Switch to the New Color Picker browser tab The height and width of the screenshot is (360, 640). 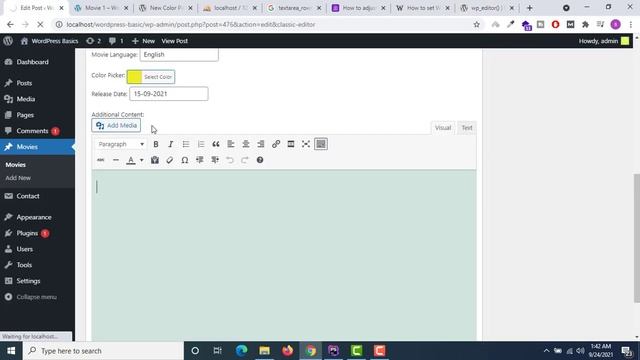(165, 8)
